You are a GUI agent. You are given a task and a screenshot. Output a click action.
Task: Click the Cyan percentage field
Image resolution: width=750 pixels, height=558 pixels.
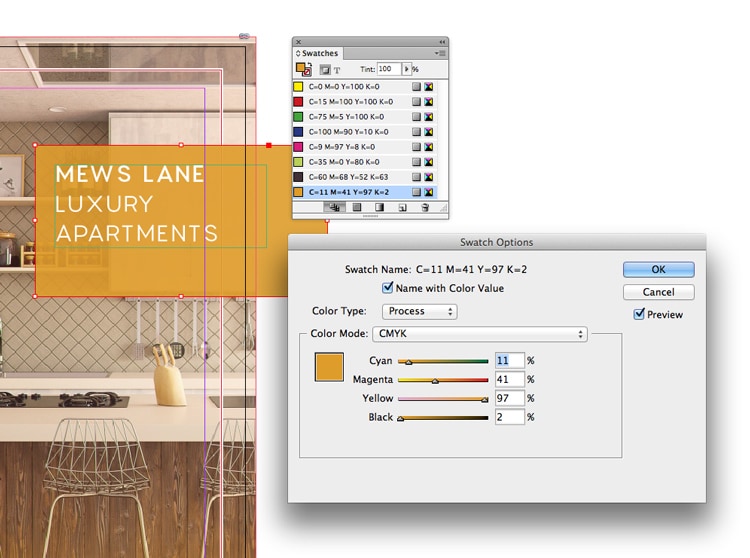[x=509, y=361]
